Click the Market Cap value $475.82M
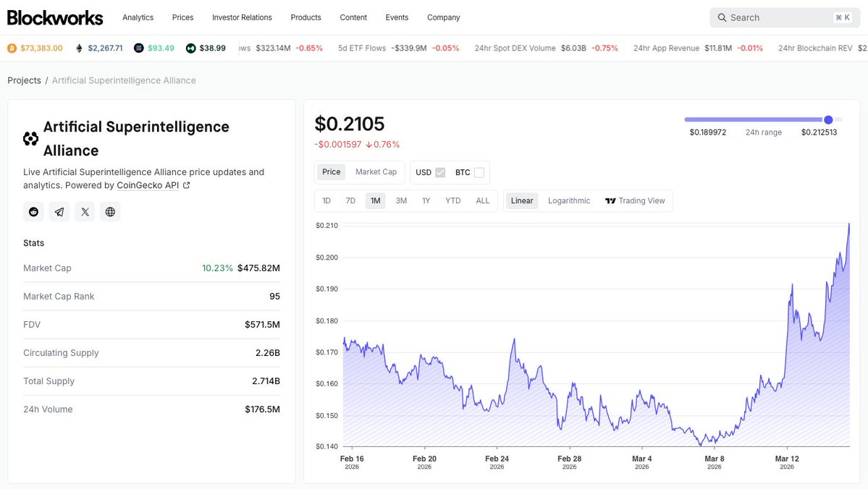Image resolution: width=868 pixels, height=489 pixels. coord(258,268)
